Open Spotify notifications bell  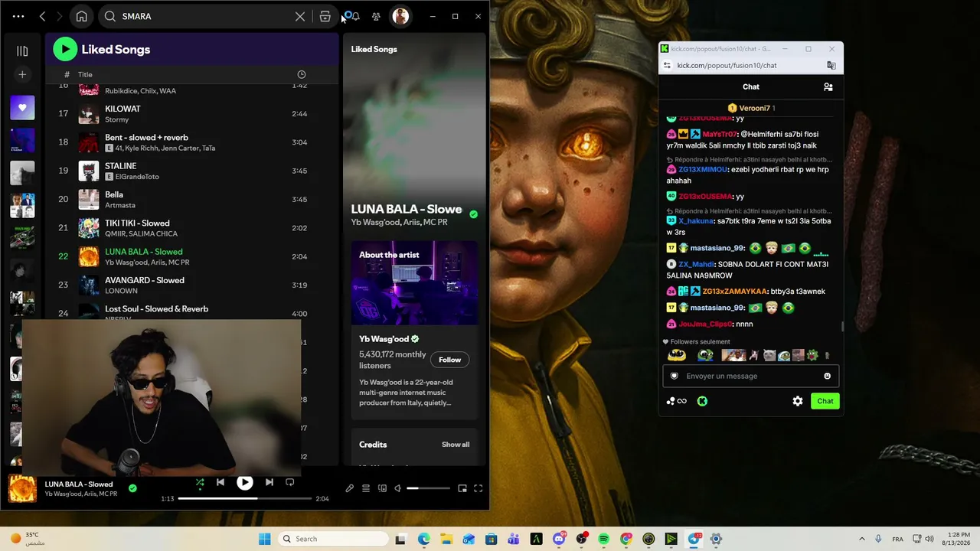(x=355, y=16)
